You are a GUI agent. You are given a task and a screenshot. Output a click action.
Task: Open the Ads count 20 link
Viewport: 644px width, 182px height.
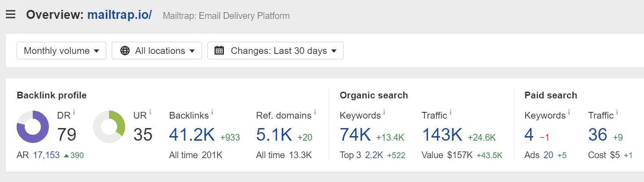pyautogui.click(x=548, y=155)
